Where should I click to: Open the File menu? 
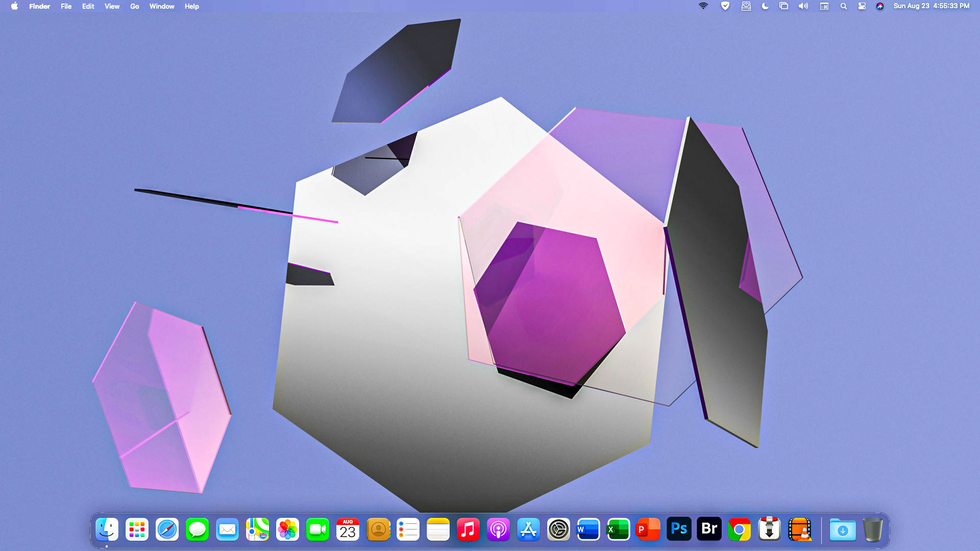(x=66, y=6)
